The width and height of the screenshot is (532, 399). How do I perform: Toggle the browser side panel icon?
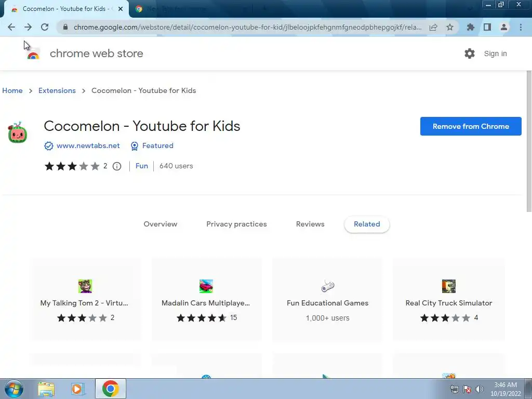(487, 27)
